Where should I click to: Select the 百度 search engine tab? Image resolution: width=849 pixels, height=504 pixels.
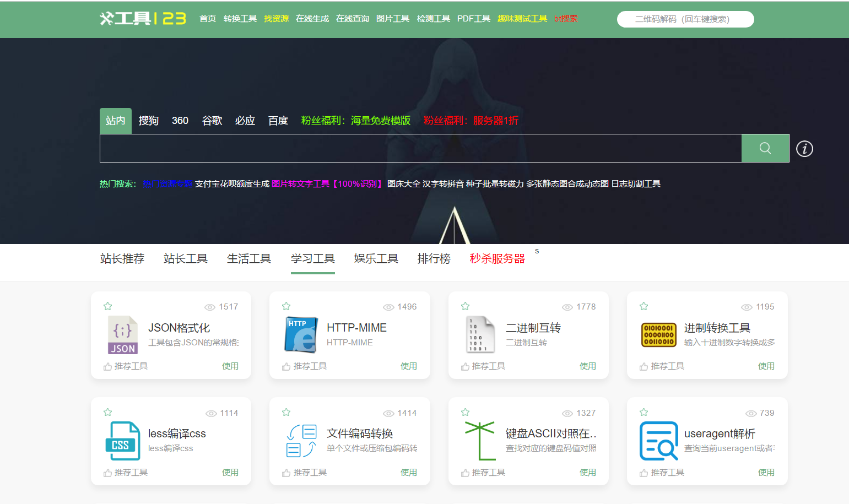[x=278, y=120]
